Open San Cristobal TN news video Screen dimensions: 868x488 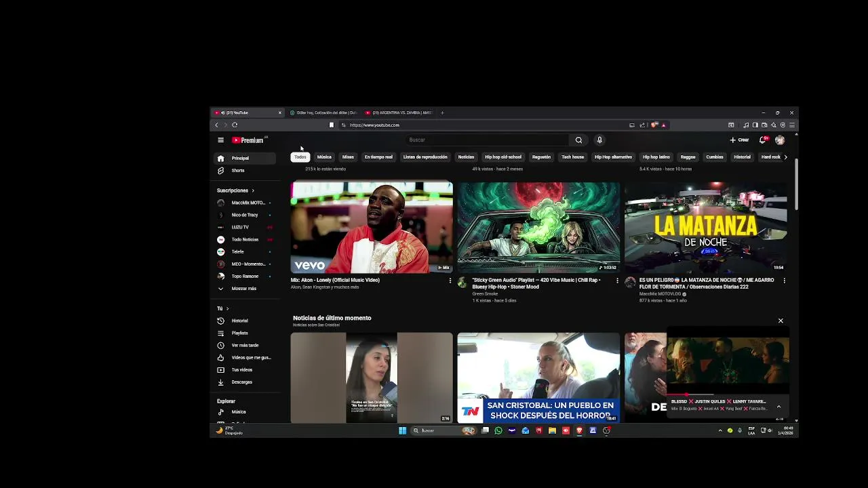coord(538,378)
